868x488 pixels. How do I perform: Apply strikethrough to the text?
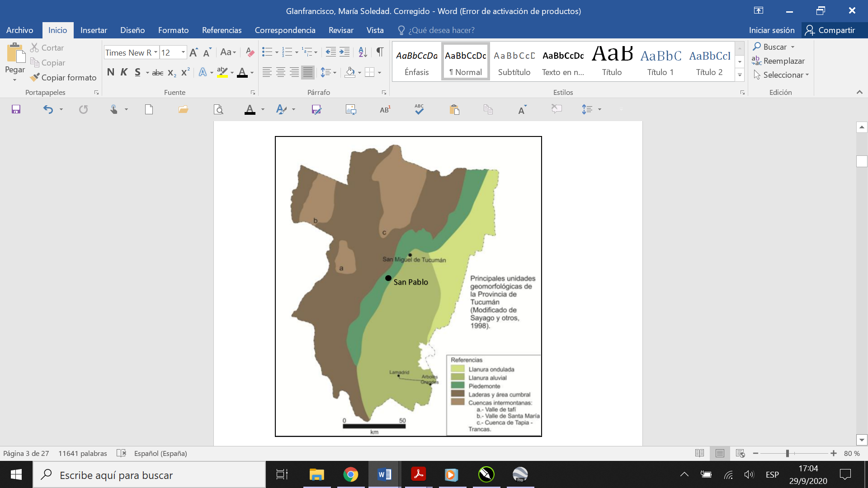pyautogui.click(x=157, y=72)
